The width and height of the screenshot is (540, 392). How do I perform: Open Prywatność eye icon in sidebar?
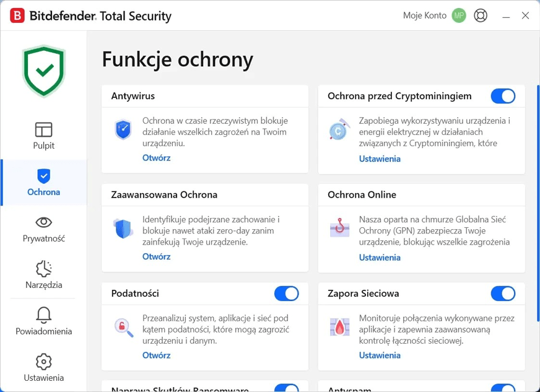click(x=44, y=222)
